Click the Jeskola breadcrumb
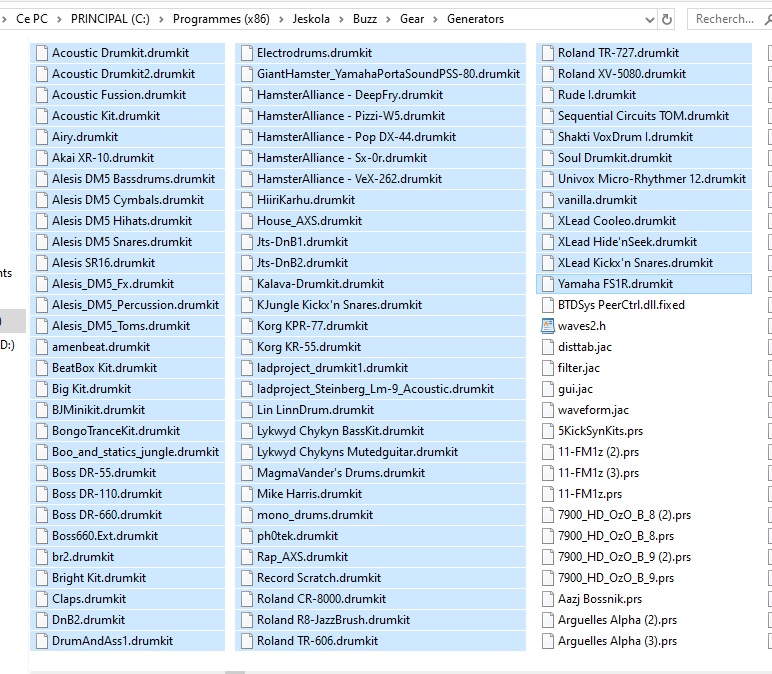 [x=311, y=19]
